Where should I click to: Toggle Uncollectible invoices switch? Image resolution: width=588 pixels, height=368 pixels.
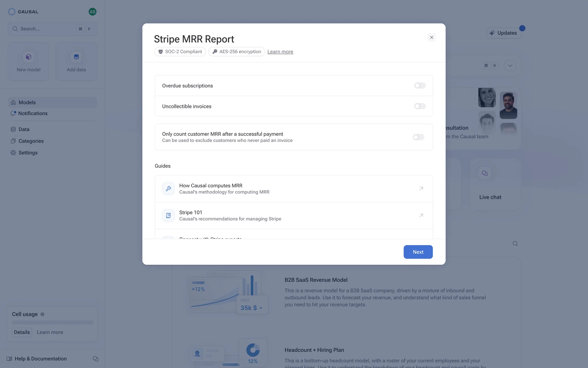point(420,106)
